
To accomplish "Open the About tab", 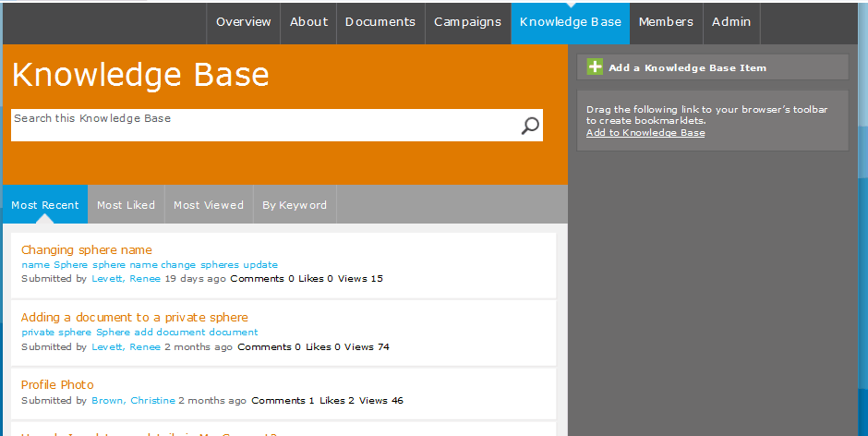I will (x=309, y=22).
